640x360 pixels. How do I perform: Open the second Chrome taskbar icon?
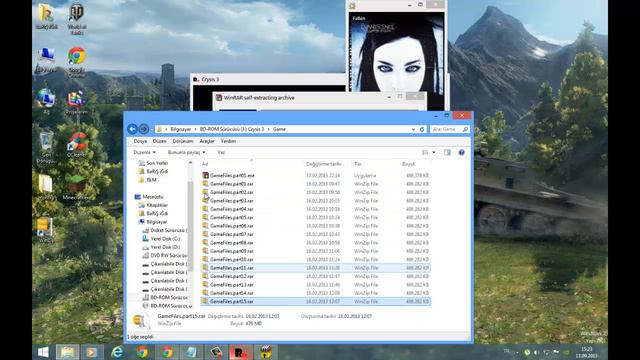167,352
